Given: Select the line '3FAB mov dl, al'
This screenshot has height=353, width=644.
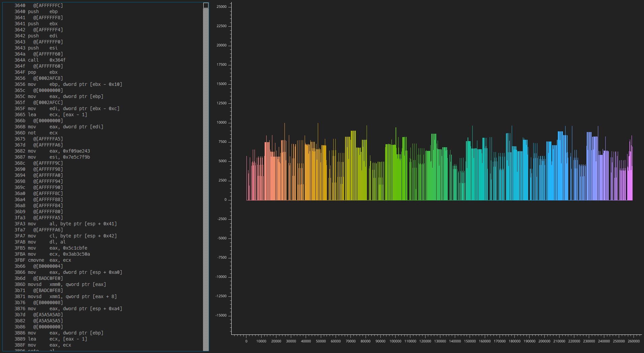Looking at the screenshot, I should click(103, 242).
